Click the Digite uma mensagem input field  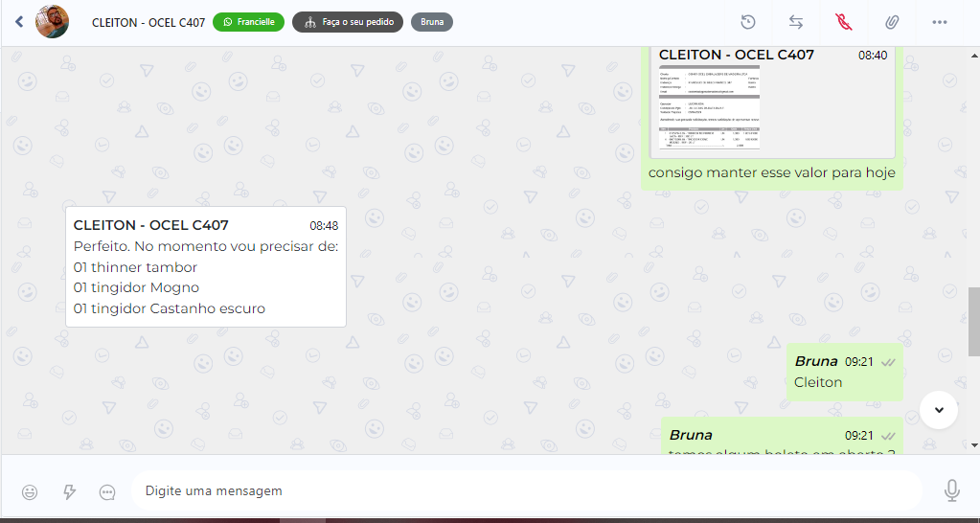pos(526,490)
